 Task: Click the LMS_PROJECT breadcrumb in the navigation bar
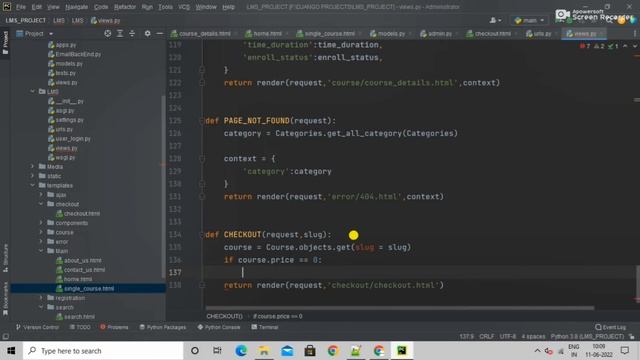pos(25,20)
